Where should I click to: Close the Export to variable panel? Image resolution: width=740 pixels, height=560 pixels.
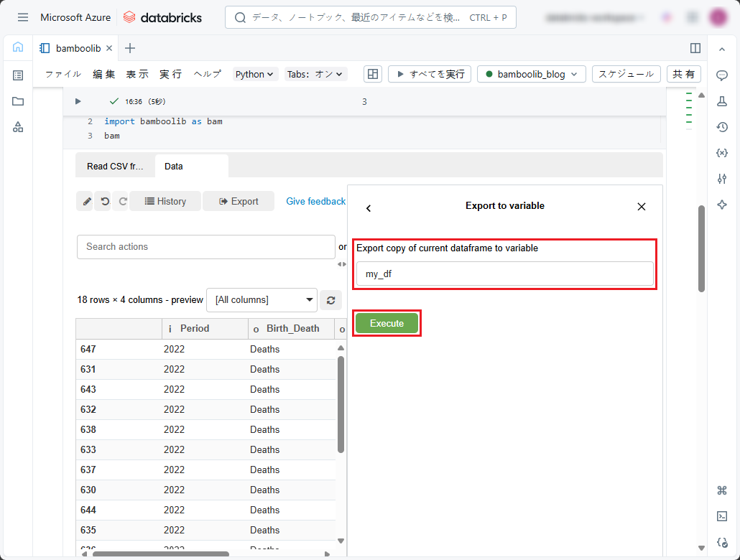click(642, 207)
